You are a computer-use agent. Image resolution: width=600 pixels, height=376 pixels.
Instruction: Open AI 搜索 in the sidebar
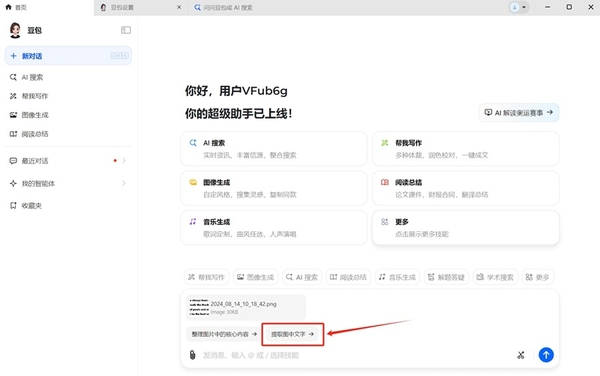[68, 77]
